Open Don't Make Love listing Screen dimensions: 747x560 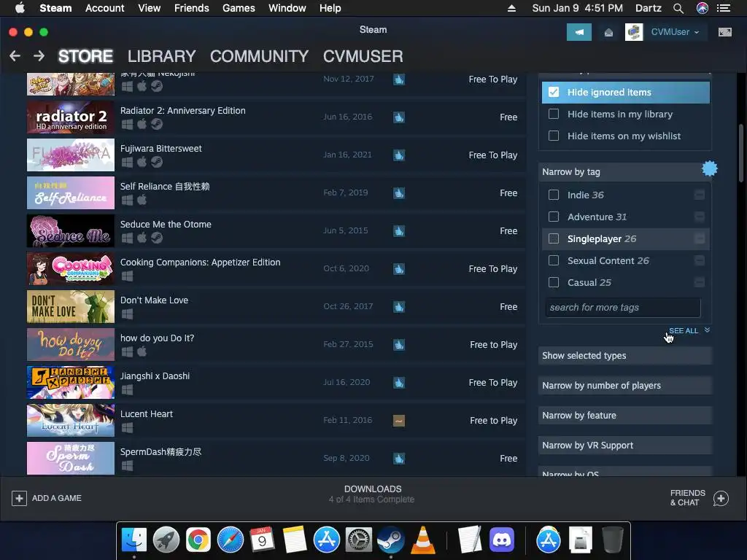pyautogui.click(x=276, y=307)
